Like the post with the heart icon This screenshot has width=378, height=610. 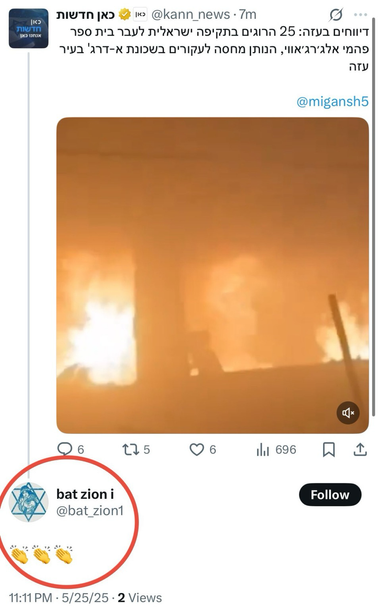pyautogui.click(x=196, y=450)
